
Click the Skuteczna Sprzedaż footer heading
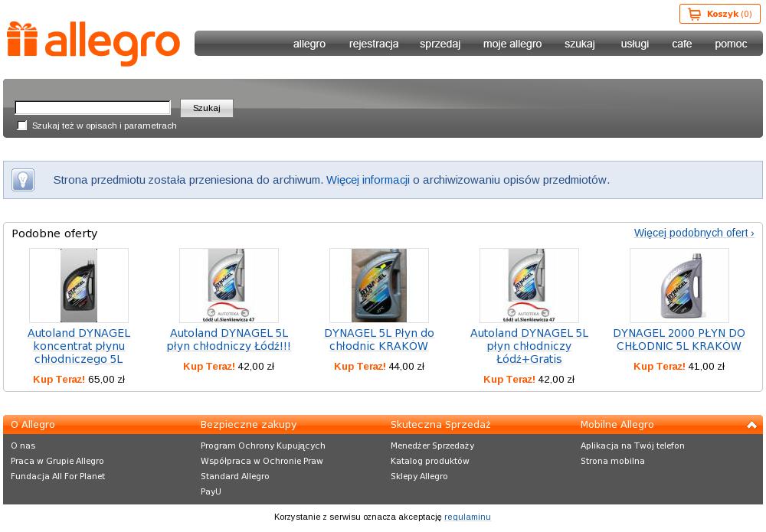click(x=440, y=425)
